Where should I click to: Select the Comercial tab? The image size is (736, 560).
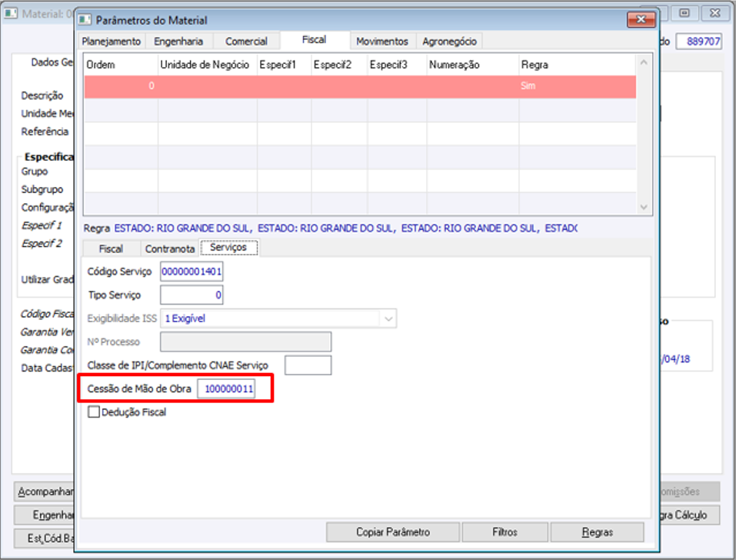[246, 42]
